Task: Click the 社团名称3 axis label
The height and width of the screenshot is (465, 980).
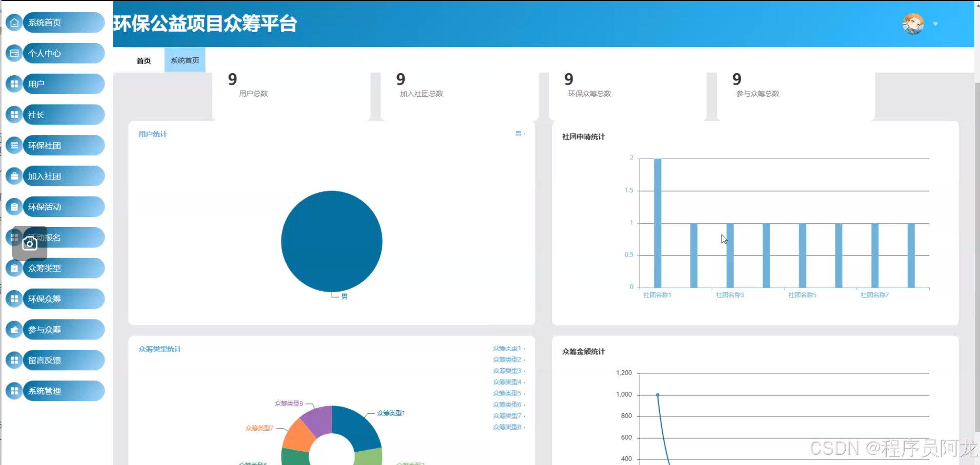Action: (x=730, y=295)
